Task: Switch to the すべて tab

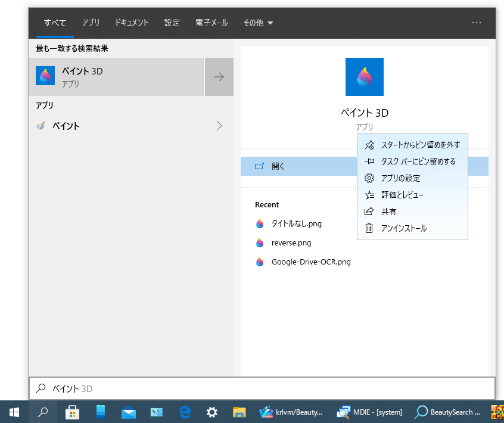Action: pyautogui.click(x=55, y=23)
